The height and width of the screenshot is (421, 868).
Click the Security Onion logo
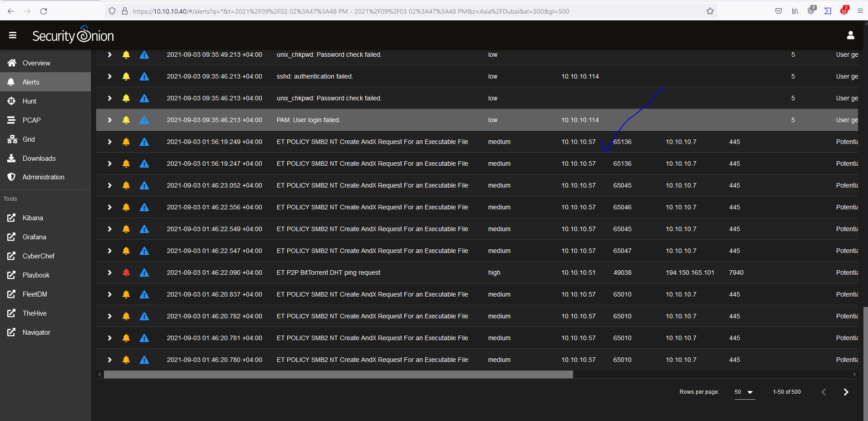pos(73,35)
